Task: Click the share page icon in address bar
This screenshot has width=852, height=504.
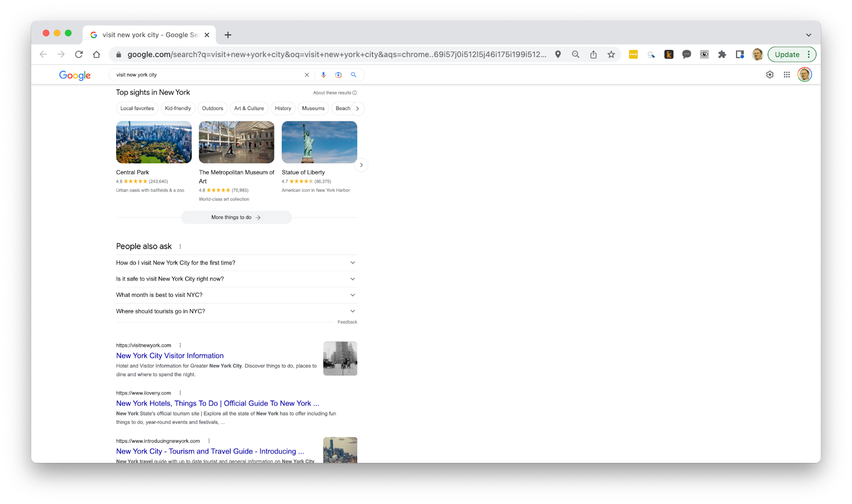Action: coord(593,54)
